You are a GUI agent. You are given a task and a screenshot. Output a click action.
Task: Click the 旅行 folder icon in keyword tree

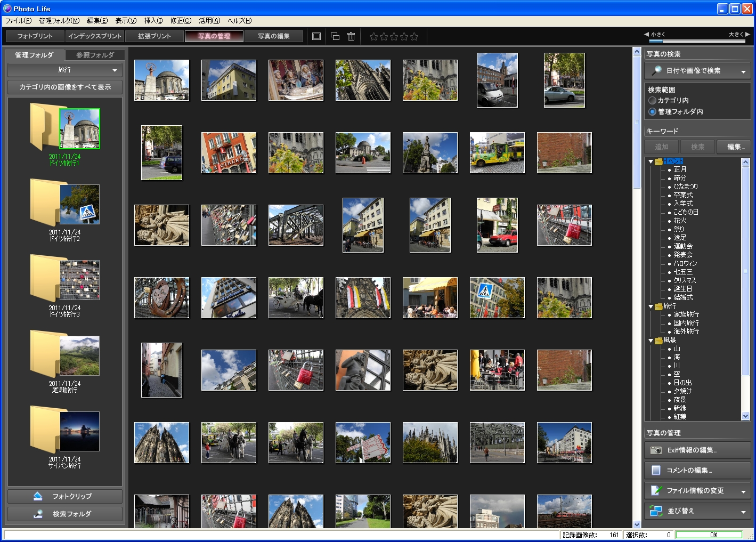[659, 306]
